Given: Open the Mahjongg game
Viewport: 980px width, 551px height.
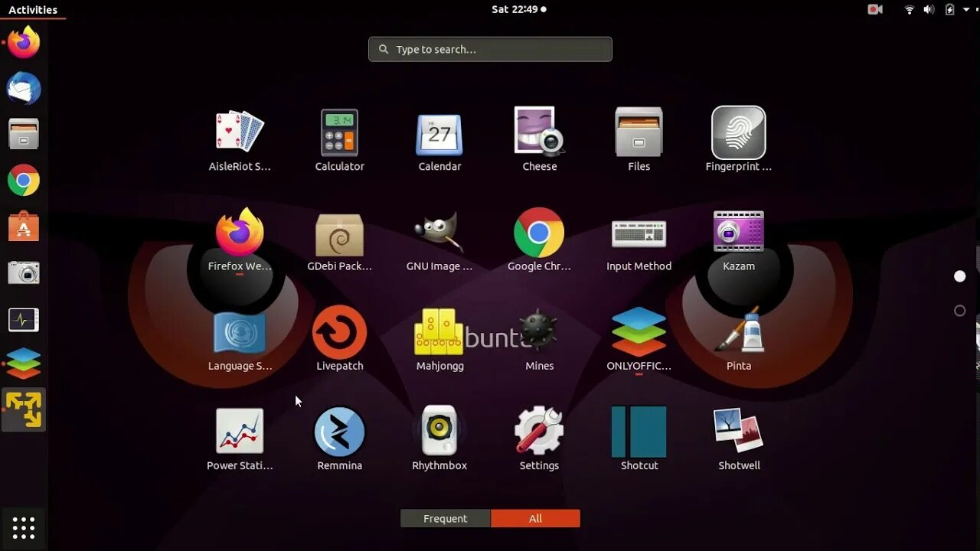Looking at the screenshot, I should pos(439,339).
